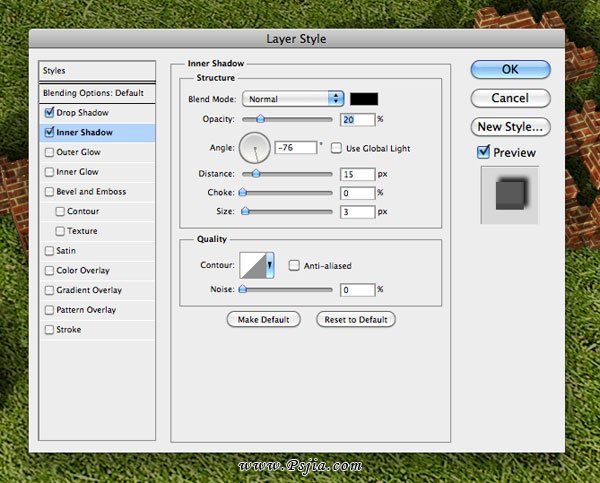The width and height of the screenshot is (600, 483).
Task: Select the Inner Shadow style entry
Action: coord(97,132)
